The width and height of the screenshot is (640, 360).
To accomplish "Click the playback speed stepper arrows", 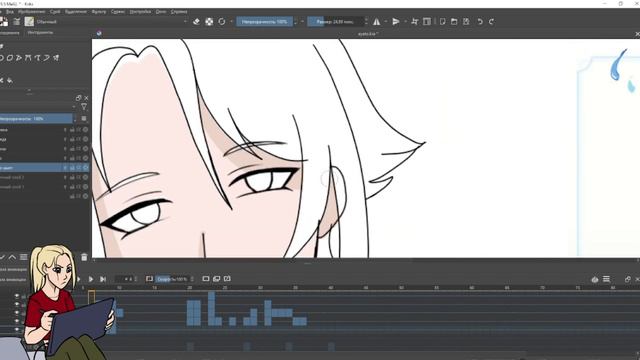I will tap(192, 279).
